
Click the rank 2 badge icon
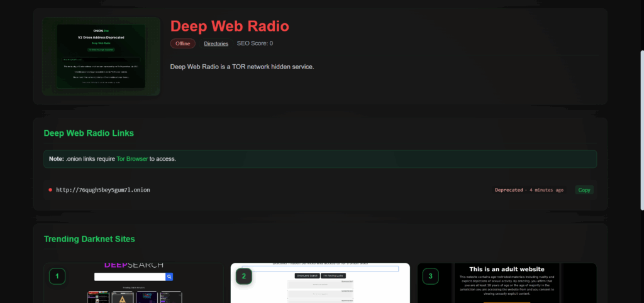click(x=243, y=276)
